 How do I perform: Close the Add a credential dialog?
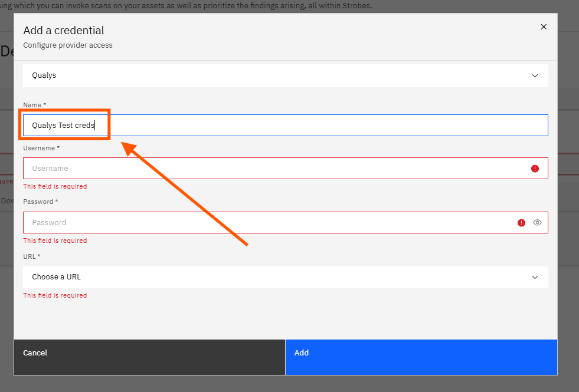click(x=544, y=27)
